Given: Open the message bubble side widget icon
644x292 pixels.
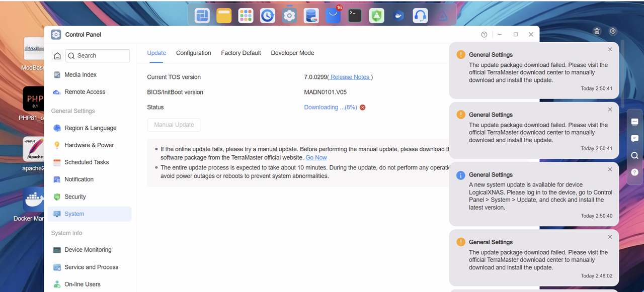Looking at the screenshot, I should pos(635,139).
